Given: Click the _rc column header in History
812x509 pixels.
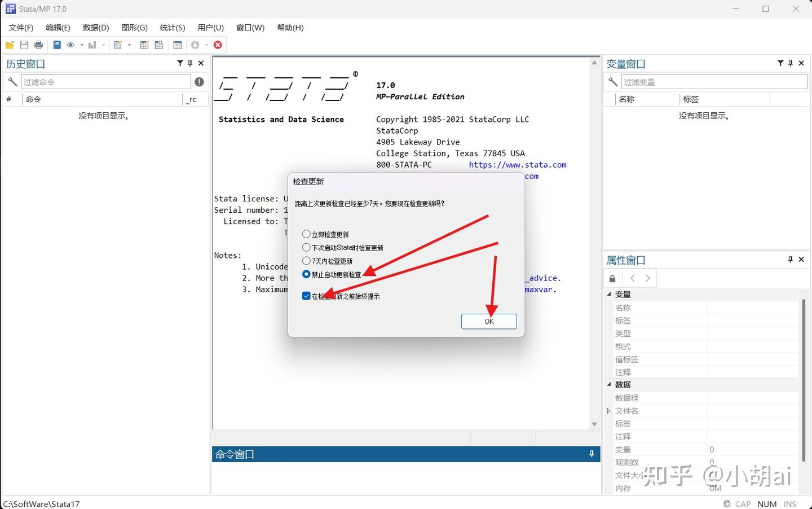Looking at the screenshot, I should pos(196,99).
